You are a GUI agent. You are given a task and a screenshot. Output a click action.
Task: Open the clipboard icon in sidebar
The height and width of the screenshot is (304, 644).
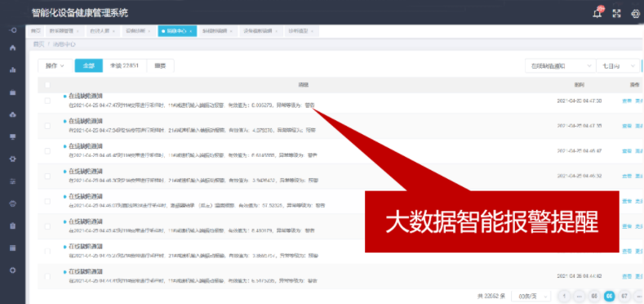click(x=13, y=226)
